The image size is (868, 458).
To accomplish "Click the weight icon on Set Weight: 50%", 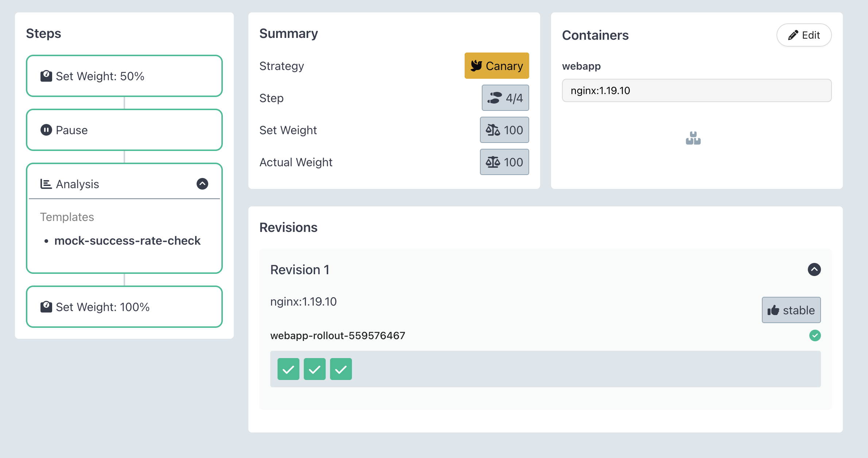I will [46, 76].
